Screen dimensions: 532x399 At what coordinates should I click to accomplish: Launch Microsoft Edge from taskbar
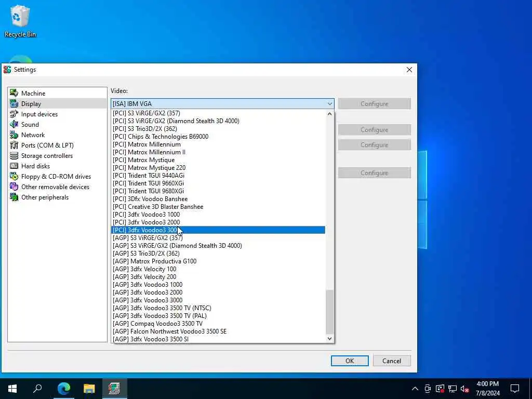(63, 389)
